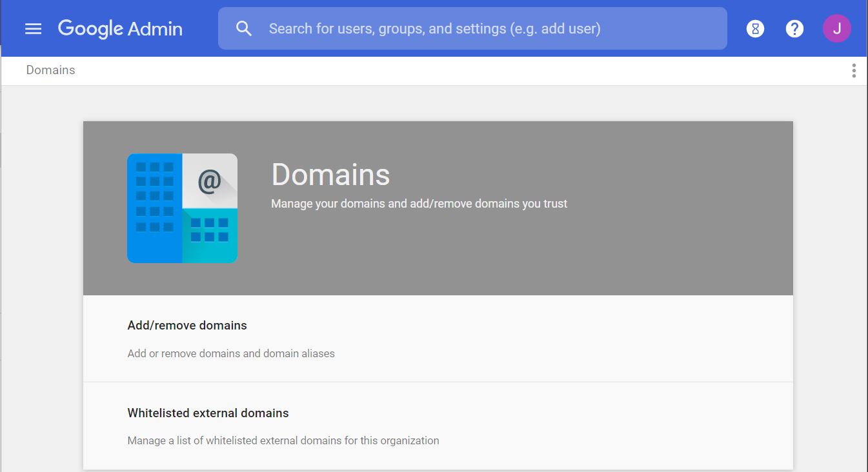Screen dimensions: 868x472
Task: Click Add or remove domains and aliases text
Action: click(231, 353)
